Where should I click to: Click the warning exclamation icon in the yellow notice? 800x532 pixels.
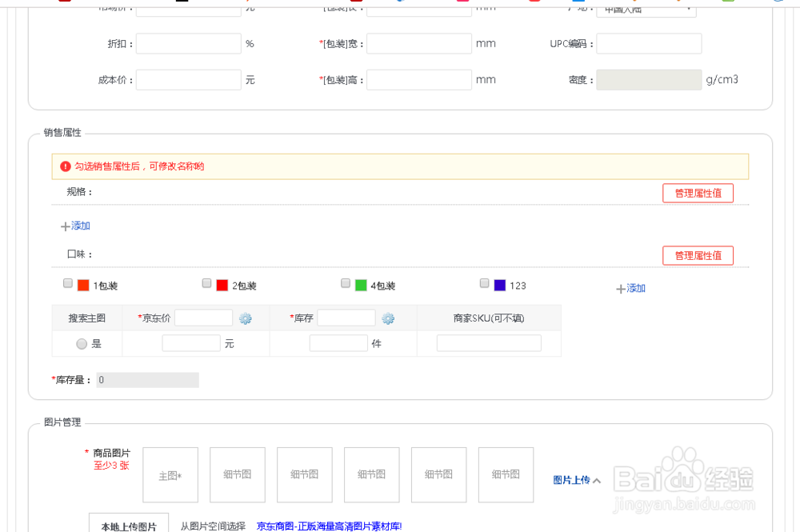pyautogui.click(x=64, y=166)
